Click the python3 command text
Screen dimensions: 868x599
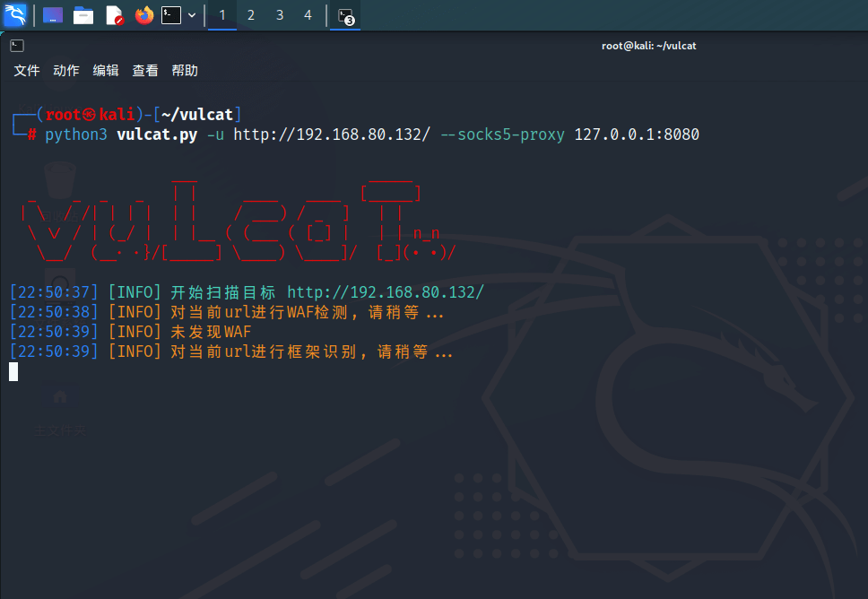76,135
